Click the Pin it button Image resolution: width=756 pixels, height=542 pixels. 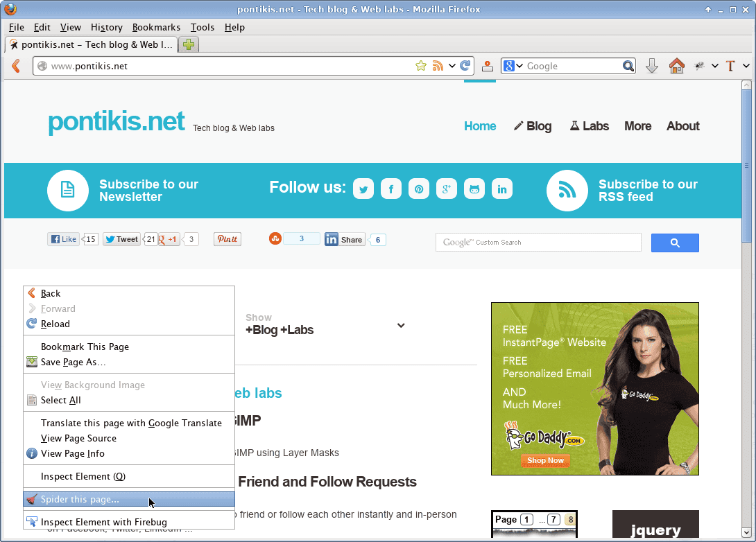tap(227, 239)
